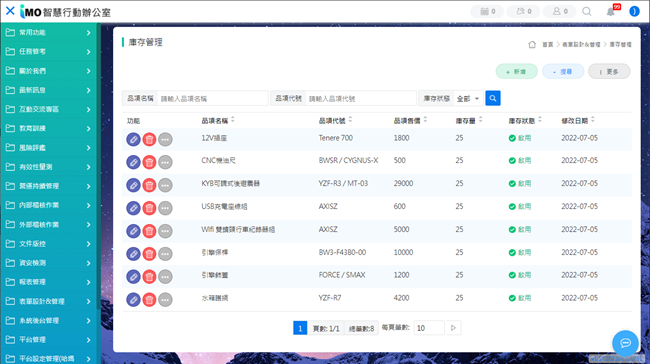Delete the USB充電座線組 item

(149, 208)
